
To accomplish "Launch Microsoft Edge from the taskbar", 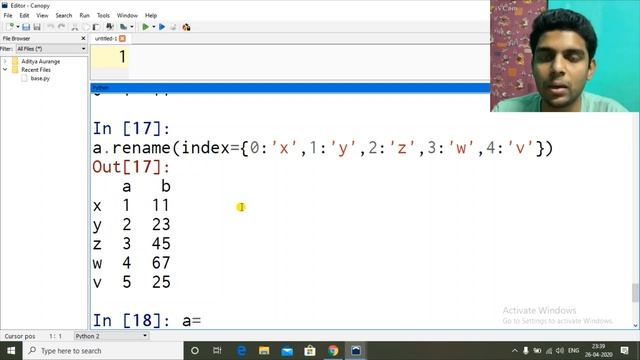I will click(241, 351).
